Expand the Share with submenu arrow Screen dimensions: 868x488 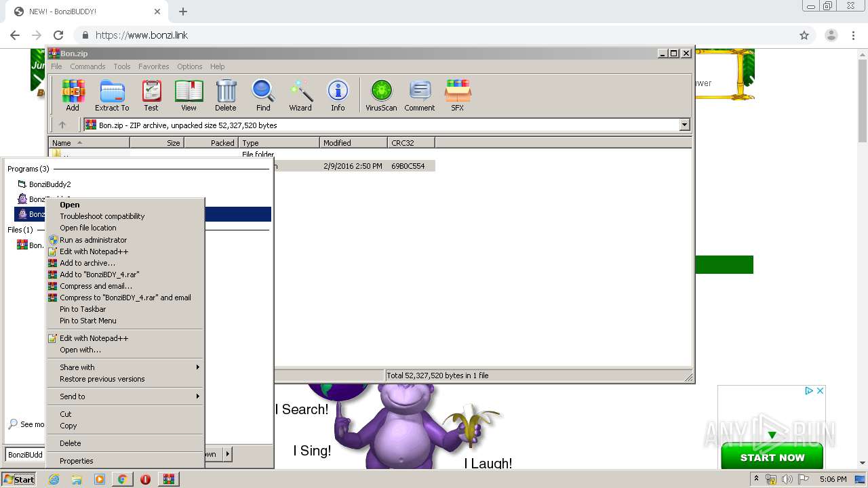[x=198, y=367]
